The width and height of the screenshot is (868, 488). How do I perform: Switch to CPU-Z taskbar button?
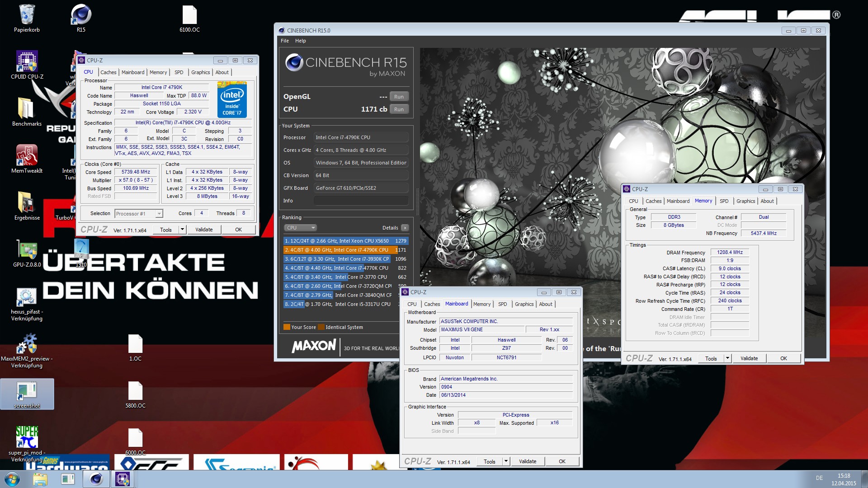pyautogui.click(x=123, y=479)
